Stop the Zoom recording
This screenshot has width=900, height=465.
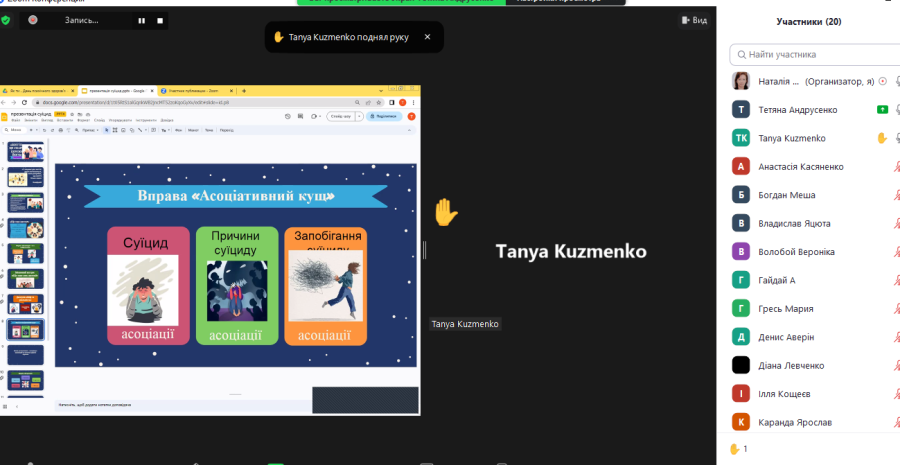click(160, 20)
